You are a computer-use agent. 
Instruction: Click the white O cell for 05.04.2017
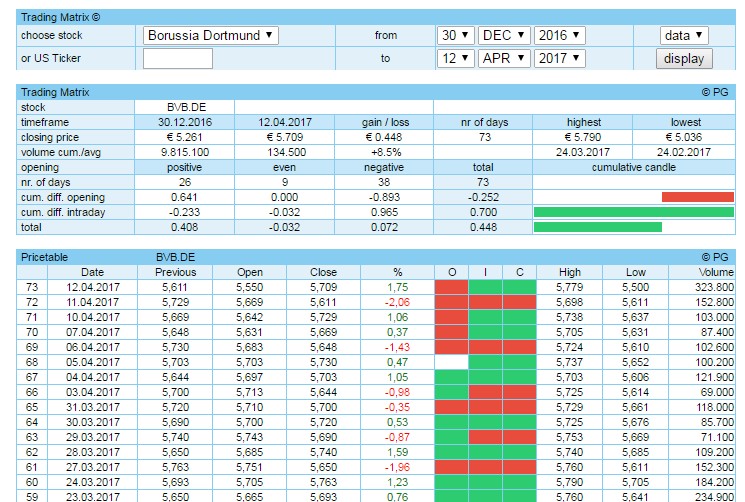coord(451,362)
